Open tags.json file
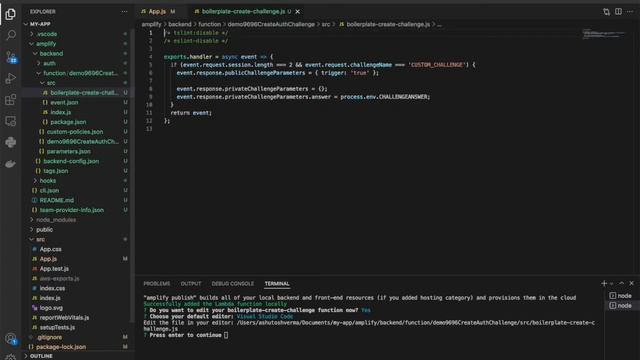The image size is (640, 360). click(x=56, y=171)
